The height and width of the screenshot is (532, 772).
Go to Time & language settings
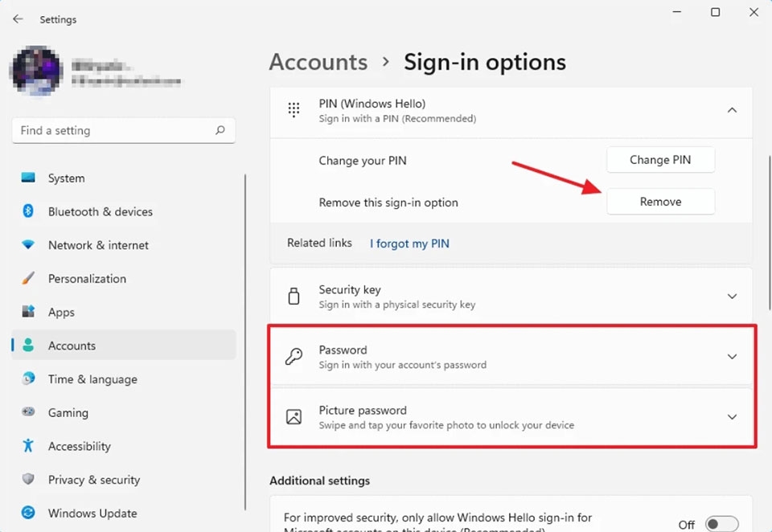pyautogui.click(x=92, y=379)
